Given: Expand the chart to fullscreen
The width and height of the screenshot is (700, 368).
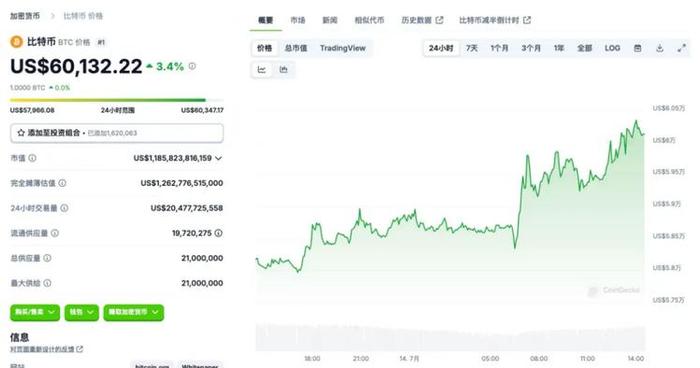Looking at the screenshot, I should [x=681, y=48].
